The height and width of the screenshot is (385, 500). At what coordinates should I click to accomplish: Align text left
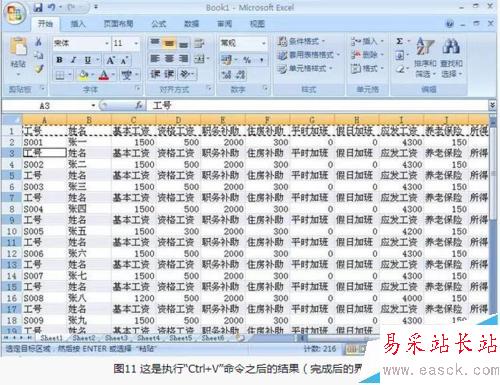click(155, 59)
